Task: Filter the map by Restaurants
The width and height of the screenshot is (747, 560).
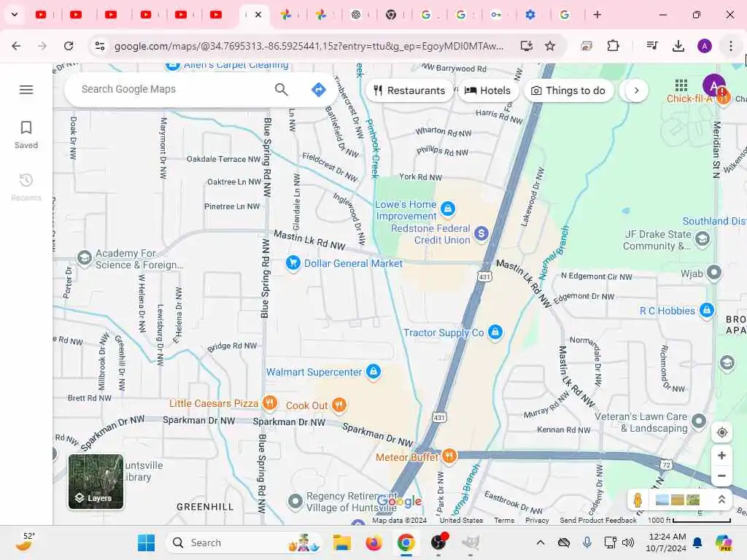Action: click(409, 90)
